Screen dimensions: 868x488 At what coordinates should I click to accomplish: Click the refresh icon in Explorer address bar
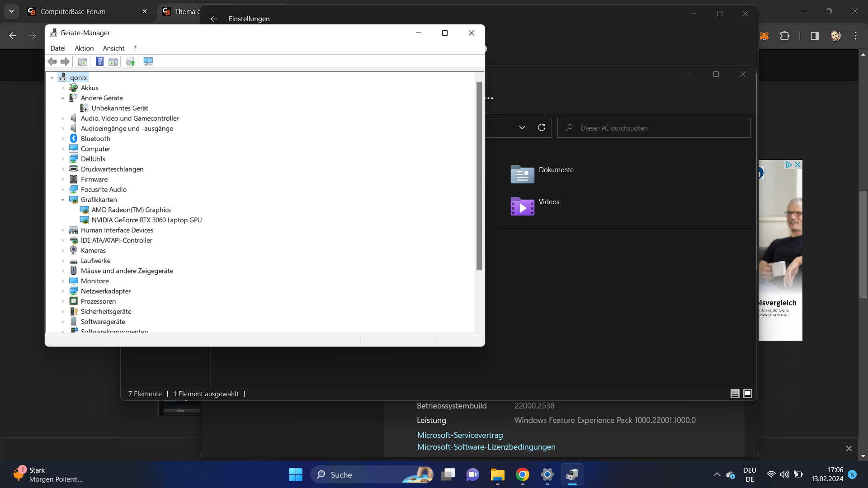click(x=541, y=128)
